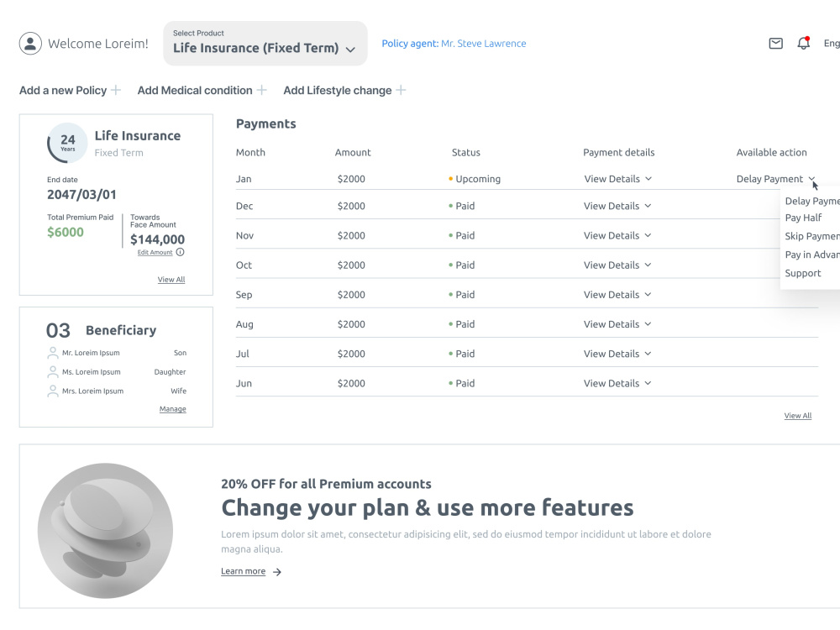The image size is (840, 630).
Task: Choose Delay Payment option in open menu list
Action: click(x=812, y=201)
